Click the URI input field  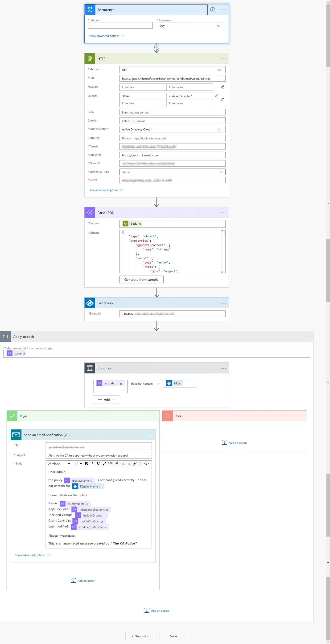(x=172, y=79)
